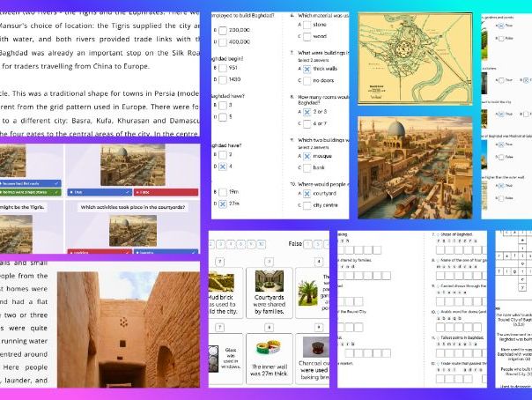Tick the 400,000 answer checkbox
The image size is (532, 400).
click(223, 42)
